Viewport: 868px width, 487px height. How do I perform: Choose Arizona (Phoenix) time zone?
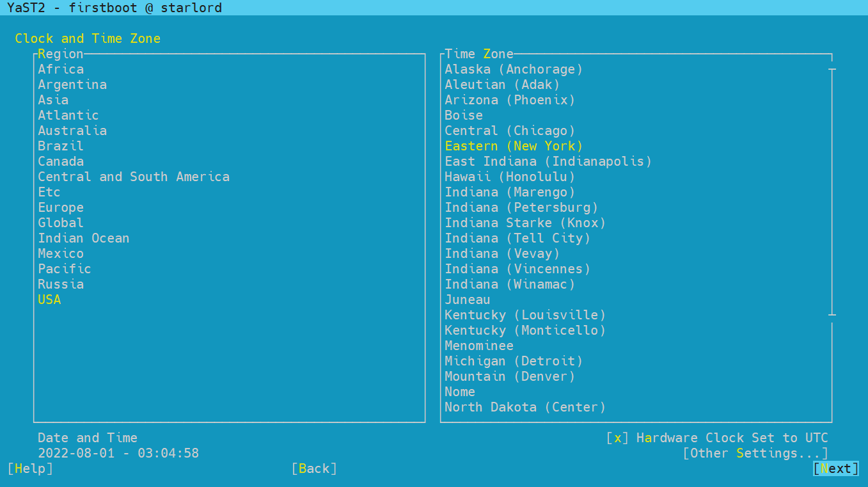(x=510, y=100)
